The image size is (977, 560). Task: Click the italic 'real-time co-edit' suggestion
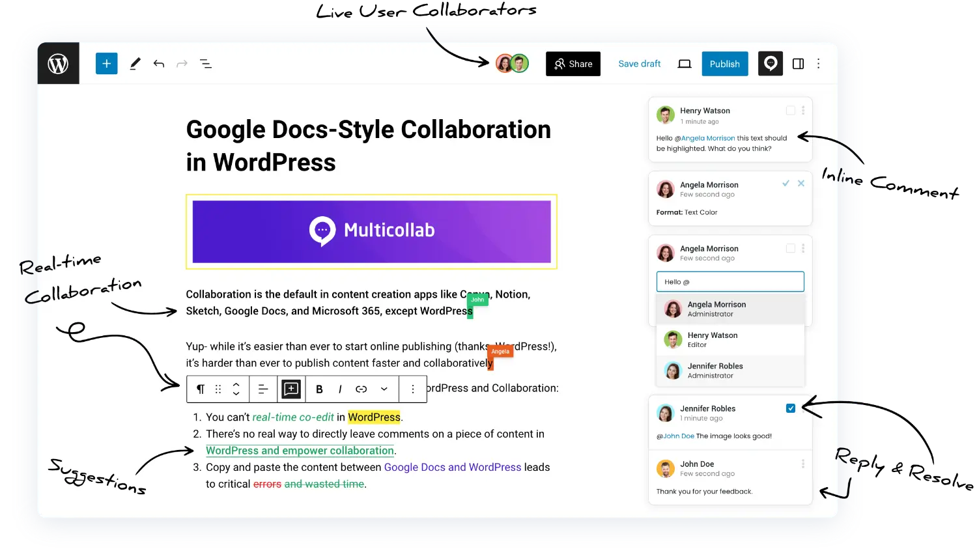(x=293, y=417)
